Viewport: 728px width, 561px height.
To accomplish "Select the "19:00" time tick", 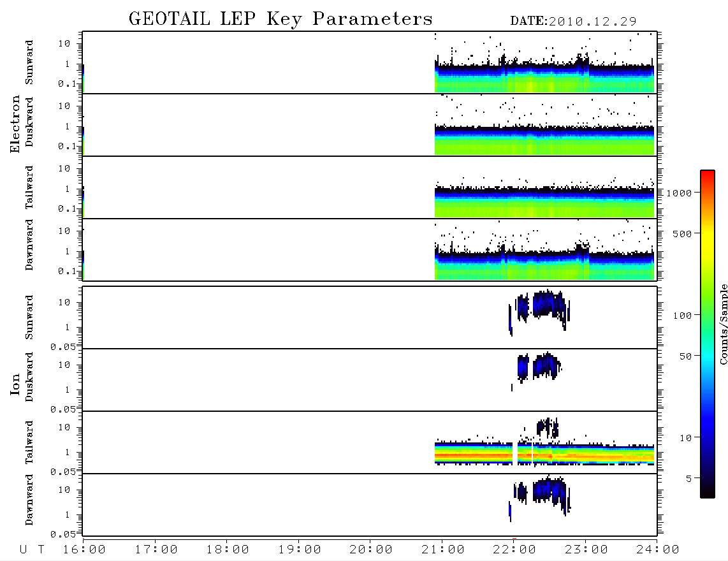I will point(300,550).
